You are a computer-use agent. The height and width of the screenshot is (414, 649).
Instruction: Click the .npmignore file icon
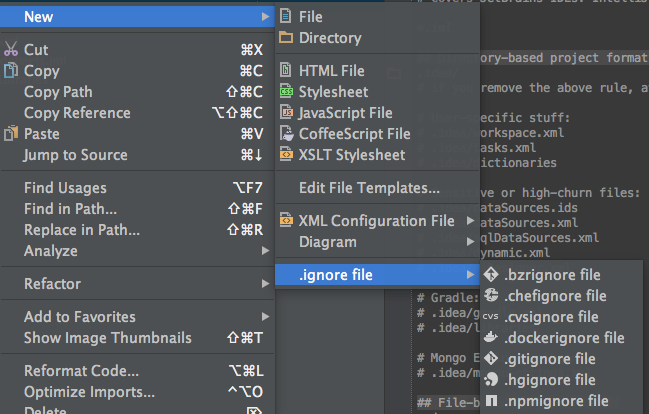pos(491,400)
